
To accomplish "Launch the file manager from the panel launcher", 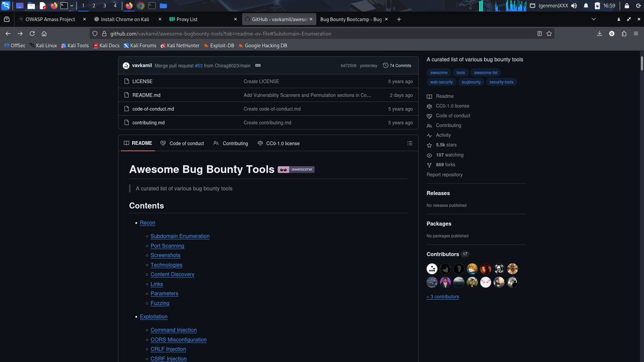I will 31,6.
